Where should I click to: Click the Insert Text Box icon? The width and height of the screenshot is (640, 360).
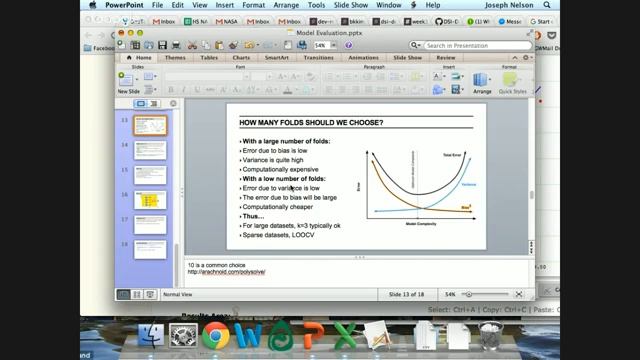436,76
